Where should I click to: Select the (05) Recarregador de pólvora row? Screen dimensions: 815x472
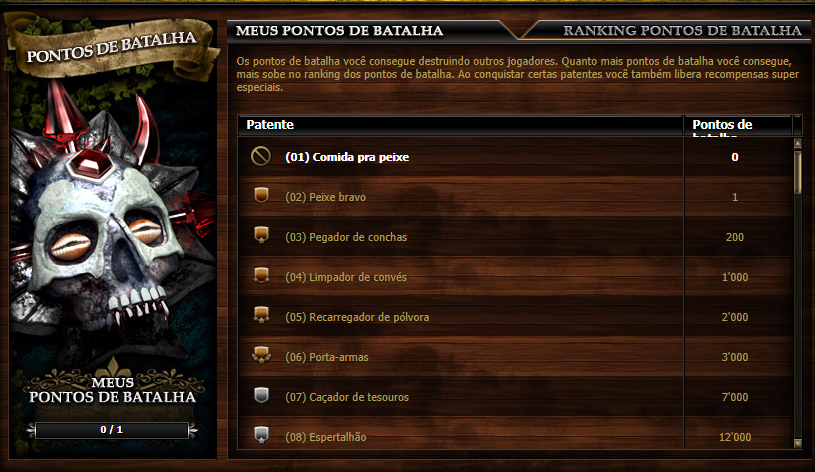516,317
